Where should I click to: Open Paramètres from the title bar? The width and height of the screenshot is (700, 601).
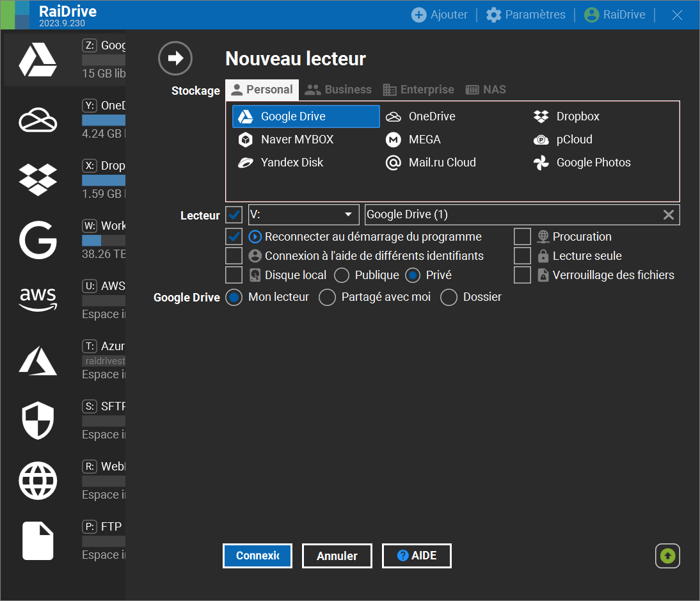[526, 14]
